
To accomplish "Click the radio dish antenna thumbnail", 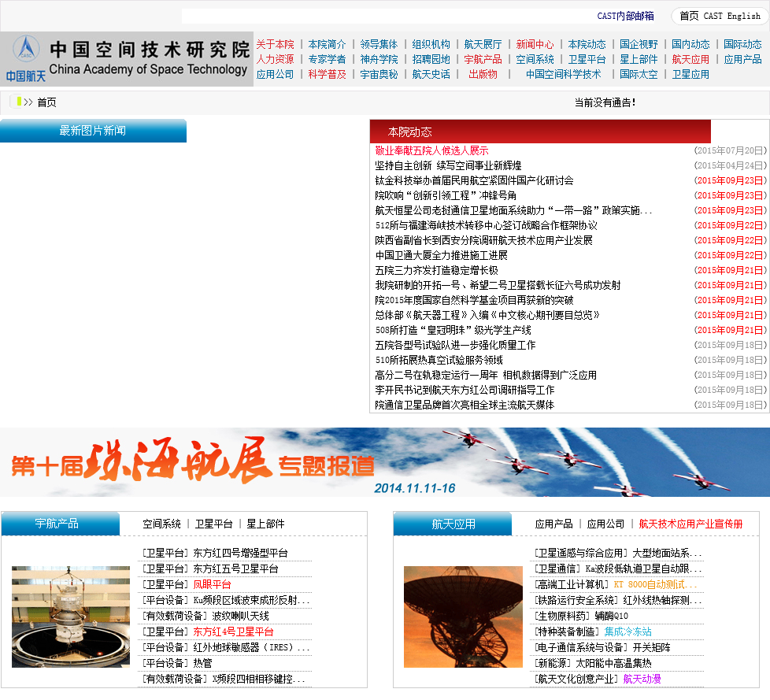I will [x=463, y=617].
